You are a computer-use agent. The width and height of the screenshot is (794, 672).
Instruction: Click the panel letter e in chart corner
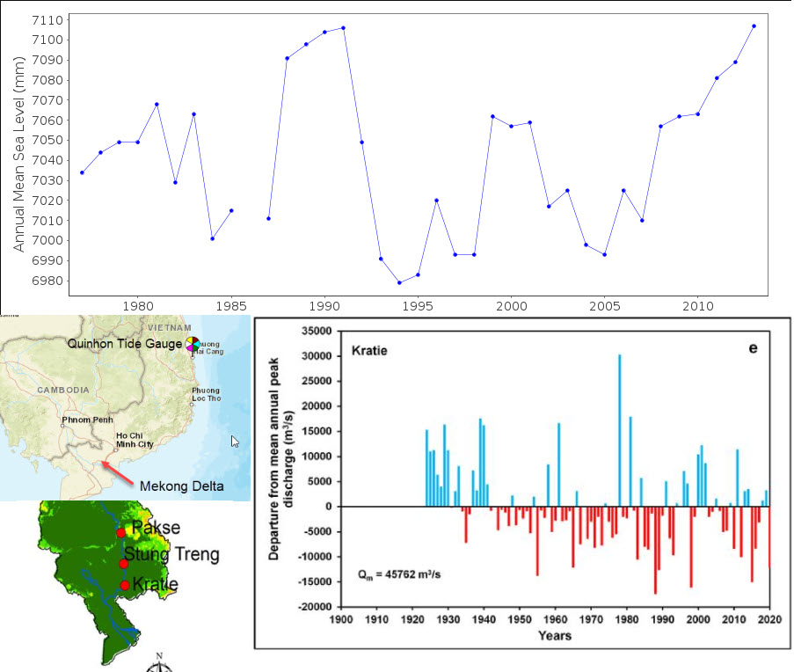tap(753, 348)
